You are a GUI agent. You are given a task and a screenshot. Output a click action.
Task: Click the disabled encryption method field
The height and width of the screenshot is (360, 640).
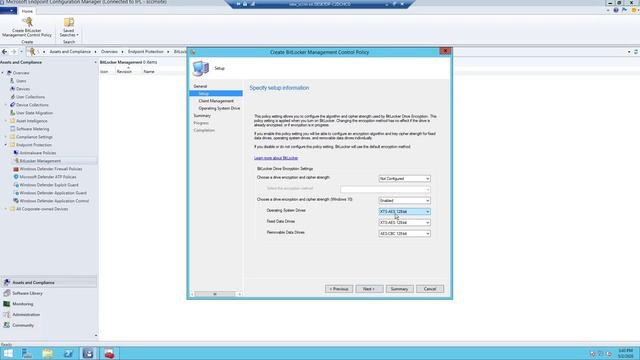pos(385,189)
